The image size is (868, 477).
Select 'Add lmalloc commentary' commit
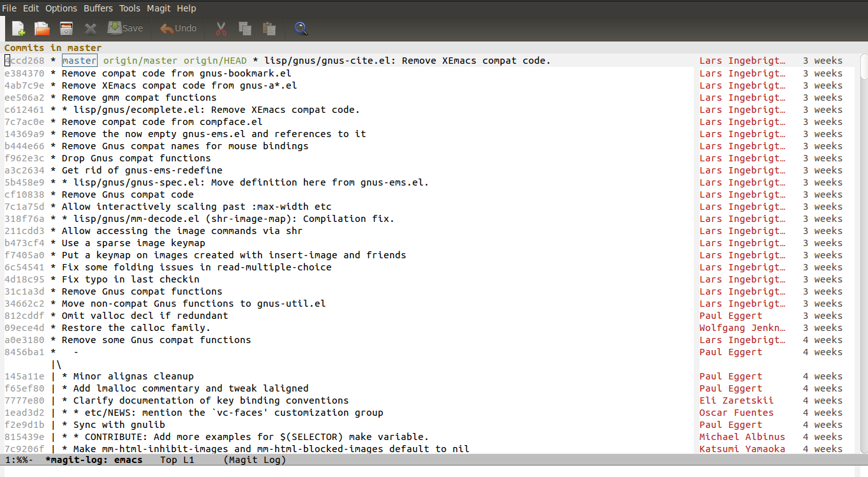click(191, 388)
